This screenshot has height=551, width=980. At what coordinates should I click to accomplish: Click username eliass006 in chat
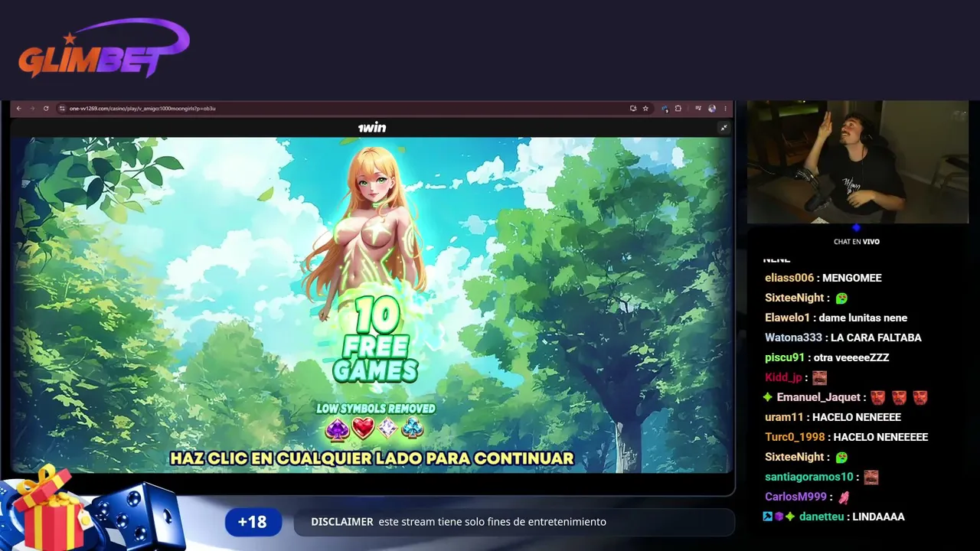(789, 278)
